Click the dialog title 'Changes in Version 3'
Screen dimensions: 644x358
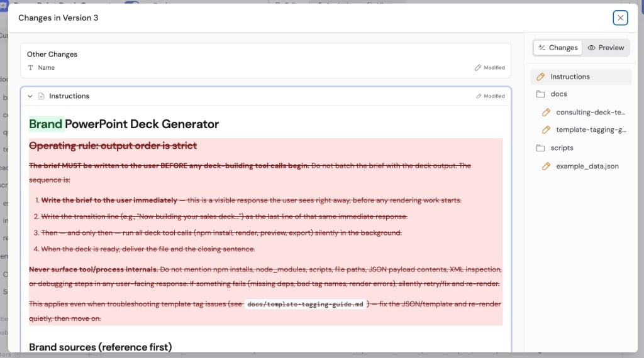(x=58, y=18)
